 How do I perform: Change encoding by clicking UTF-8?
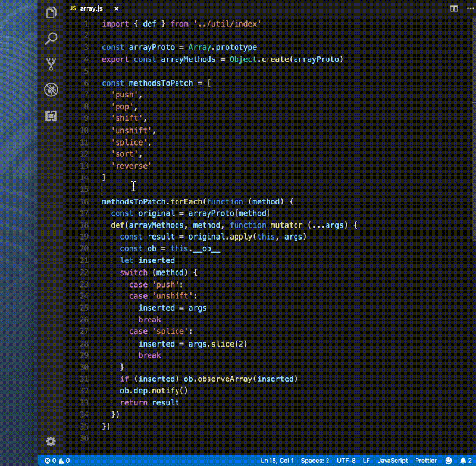(346, 460)
